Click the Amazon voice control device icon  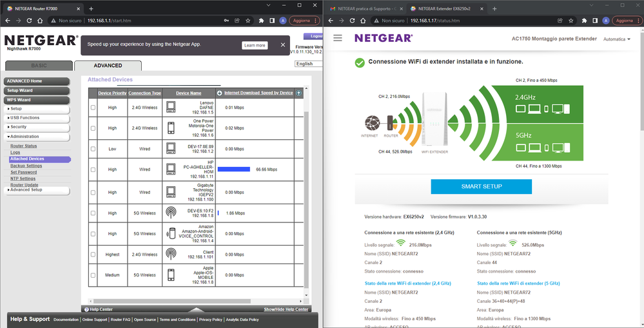[171, 233]
